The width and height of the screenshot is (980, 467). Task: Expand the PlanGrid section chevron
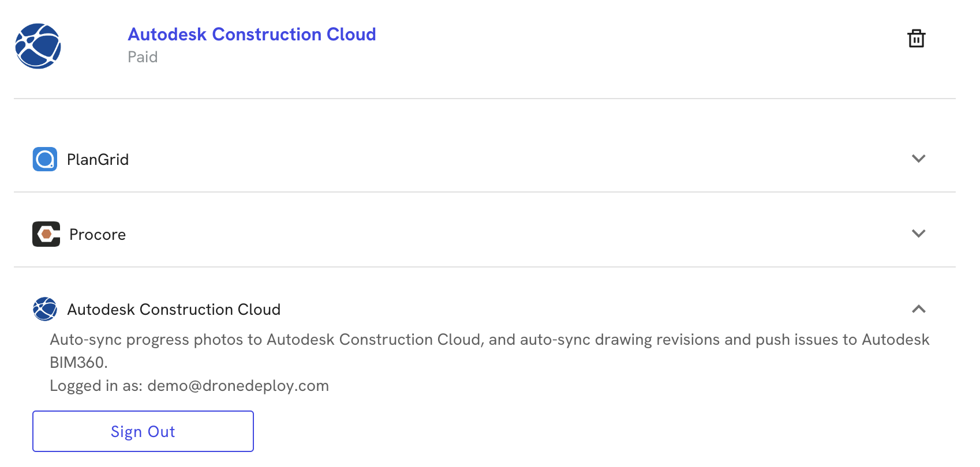click(918, 159)
